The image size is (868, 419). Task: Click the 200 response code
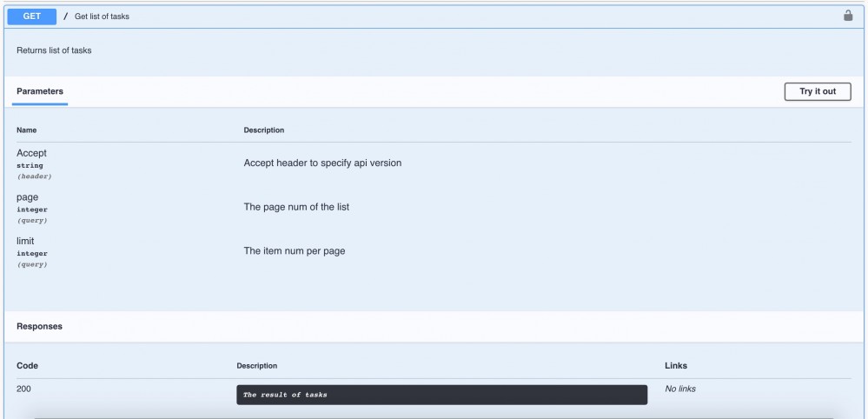tap(23, 389)
